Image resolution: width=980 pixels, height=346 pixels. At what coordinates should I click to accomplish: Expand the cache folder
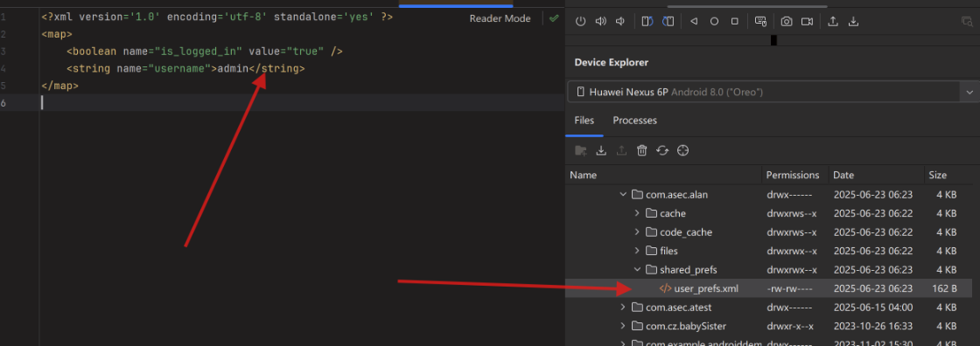(637, 213)
